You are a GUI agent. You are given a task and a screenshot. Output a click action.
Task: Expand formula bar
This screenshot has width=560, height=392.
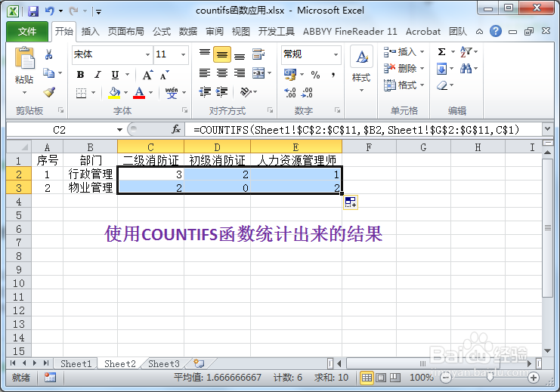pos(547,128)
